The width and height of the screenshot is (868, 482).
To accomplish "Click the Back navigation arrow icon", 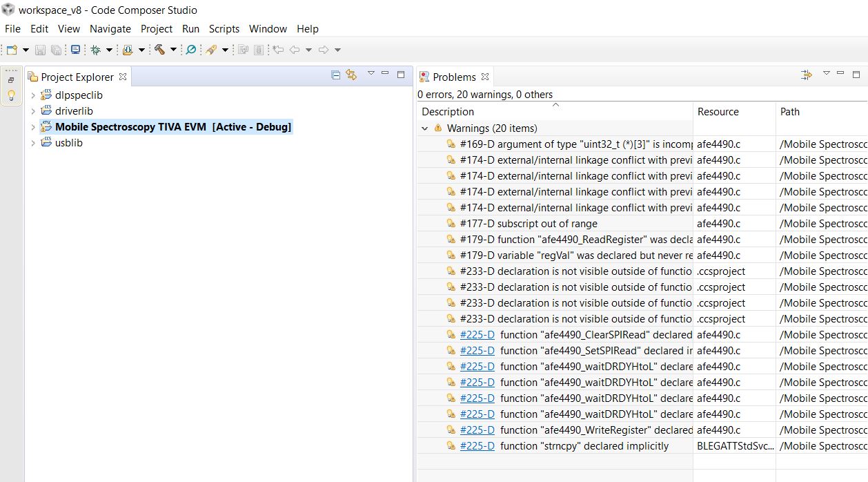I will point(295,50).
